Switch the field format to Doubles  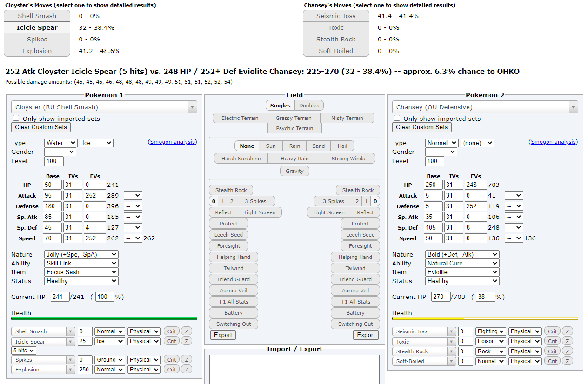[309, 106]
